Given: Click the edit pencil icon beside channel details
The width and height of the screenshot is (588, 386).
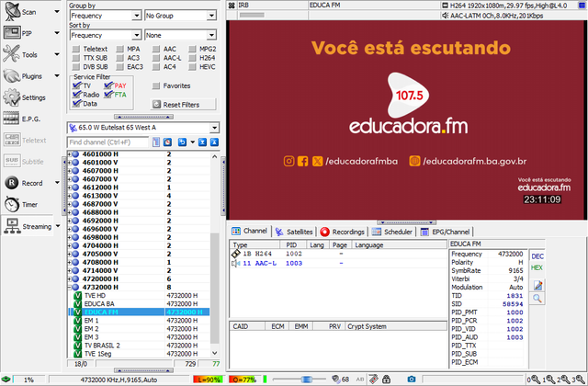Looking at the screenshot, I should [x=537, y=286].
